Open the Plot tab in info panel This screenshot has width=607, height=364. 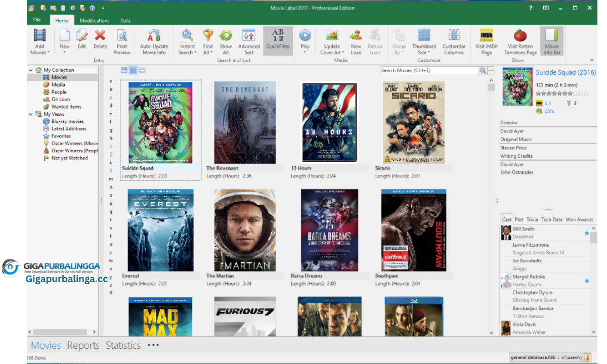[519, 219]
